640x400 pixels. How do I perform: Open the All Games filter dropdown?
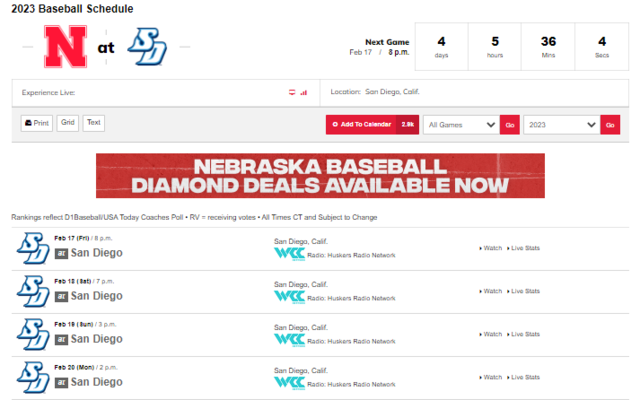click(x=461, y=125)
